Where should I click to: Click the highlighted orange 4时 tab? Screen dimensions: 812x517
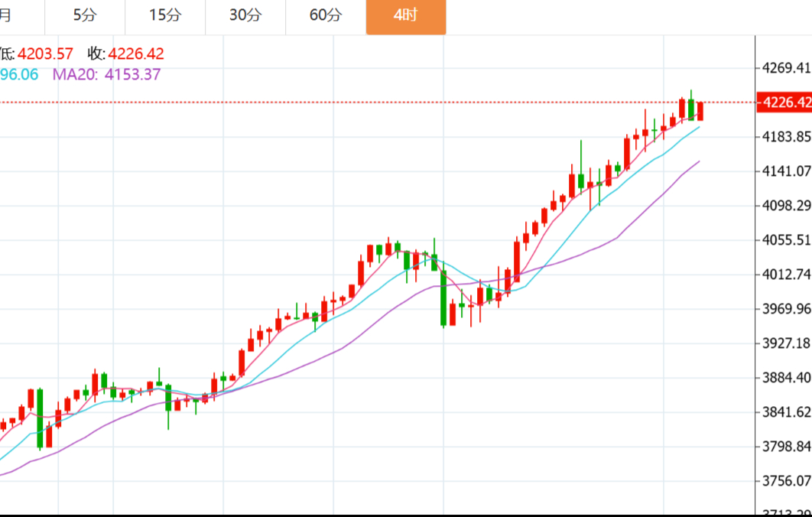click(406, 16)
